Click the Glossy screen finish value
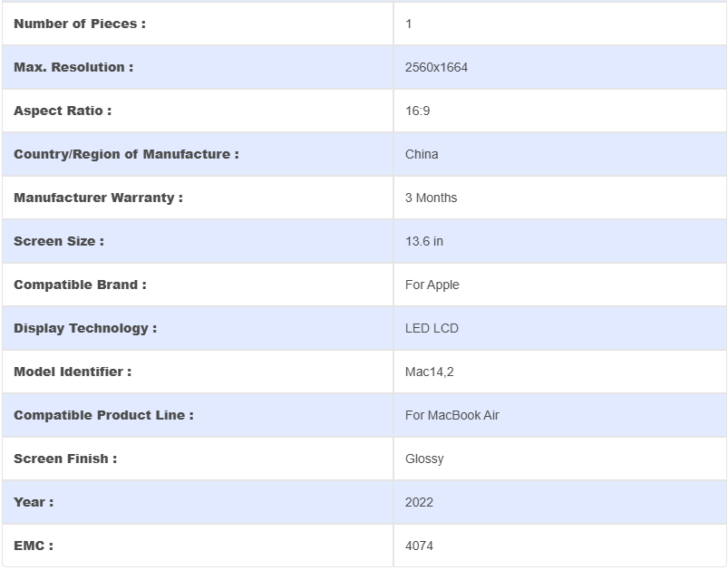The image size is (728, 570). (x=424, y=459)
